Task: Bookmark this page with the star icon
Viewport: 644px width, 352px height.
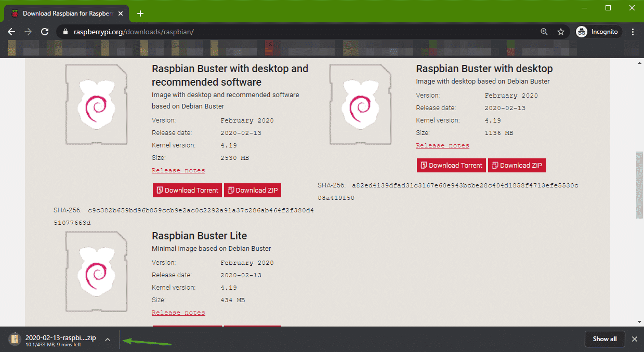Action: point(561,32)
